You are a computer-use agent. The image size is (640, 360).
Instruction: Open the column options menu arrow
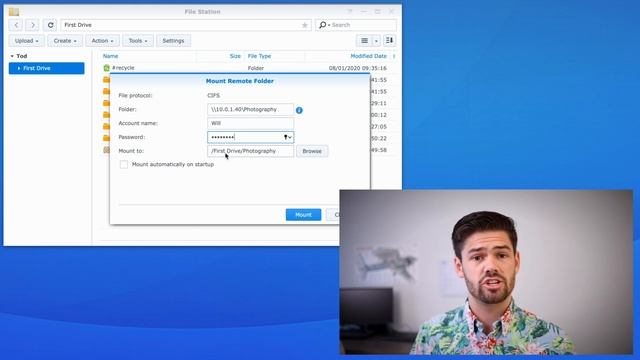tap(394, 56)
